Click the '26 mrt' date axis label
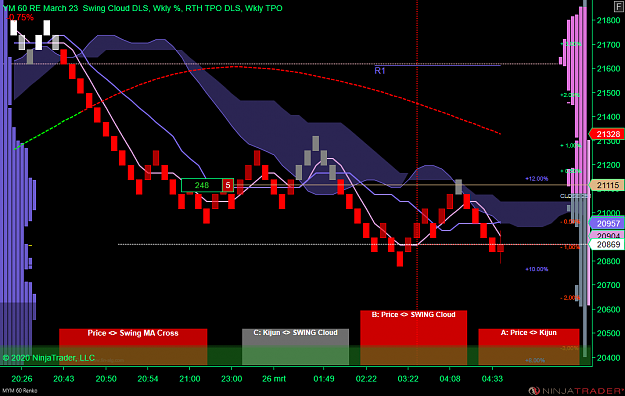This screenshot has width=625, height=396. click(274, 378)
